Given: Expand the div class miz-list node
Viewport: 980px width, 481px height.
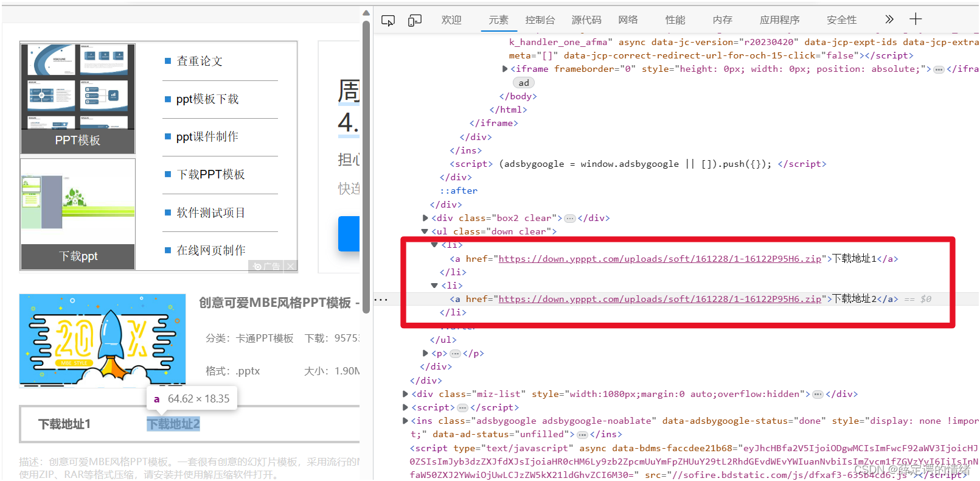Looking at the screenshot, I should pyautogui.click(x=405, y=394).
